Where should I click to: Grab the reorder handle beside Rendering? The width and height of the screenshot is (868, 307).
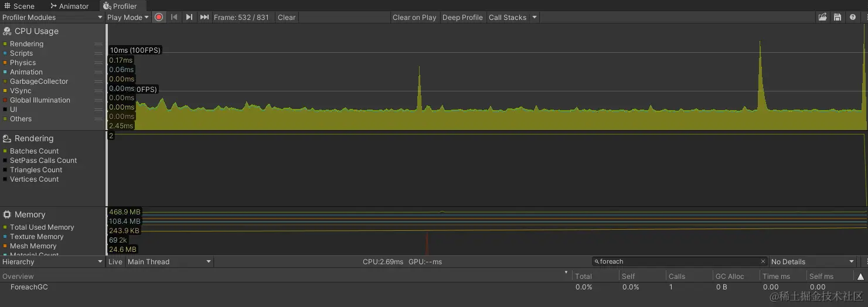pos(98,44)
